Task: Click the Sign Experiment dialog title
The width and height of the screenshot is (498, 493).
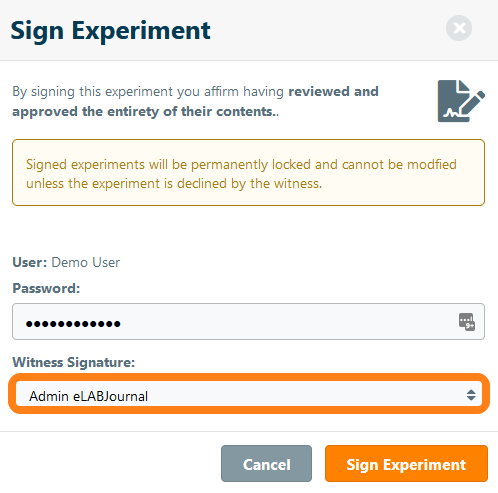Action: point(110,31)
